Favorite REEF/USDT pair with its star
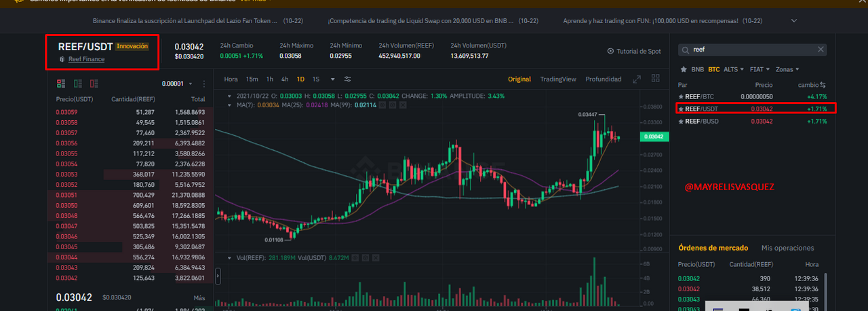 pyautogui.click(x=681, y=109)
